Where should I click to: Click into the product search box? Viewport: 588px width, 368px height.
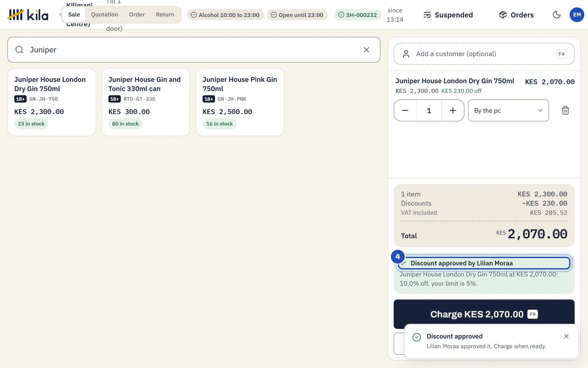point(194,50)
